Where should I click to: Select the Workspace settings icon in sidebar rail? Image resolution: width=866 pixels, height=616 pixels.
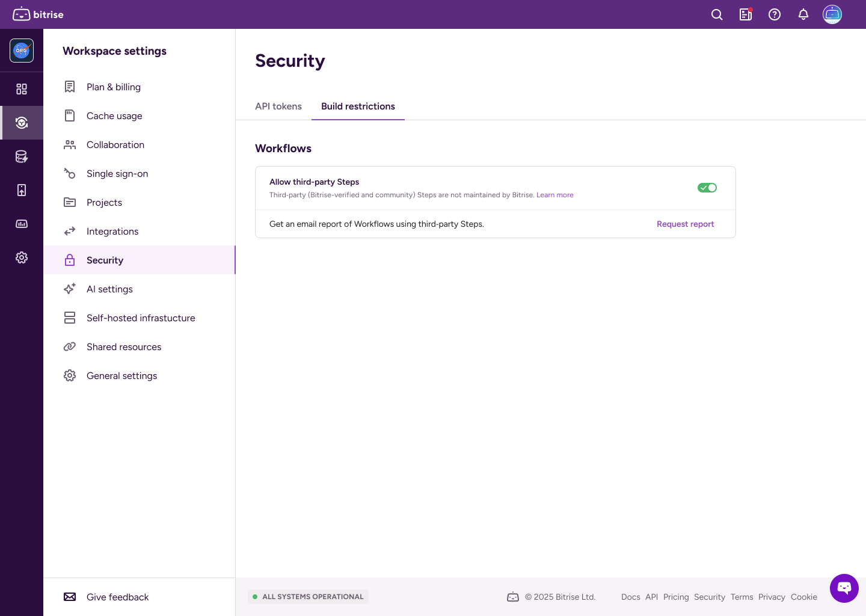pos(22,123)
